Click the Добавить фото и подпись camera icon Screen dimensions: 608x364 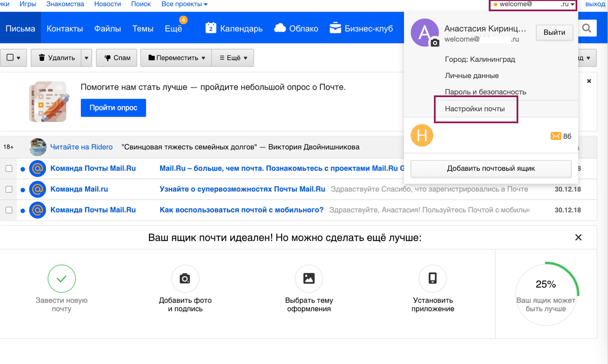tap(185, 278)
